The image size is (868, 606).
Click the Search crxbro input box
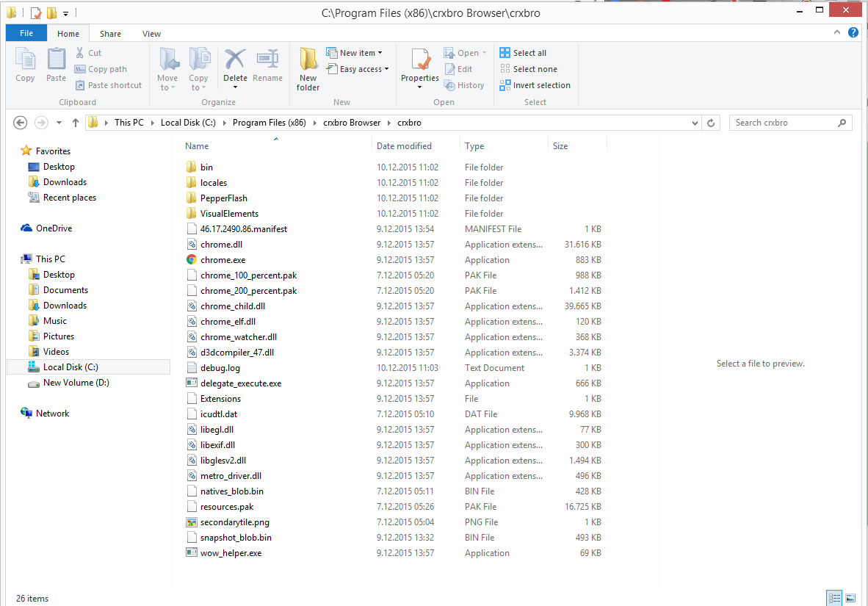tap(783, 123)
